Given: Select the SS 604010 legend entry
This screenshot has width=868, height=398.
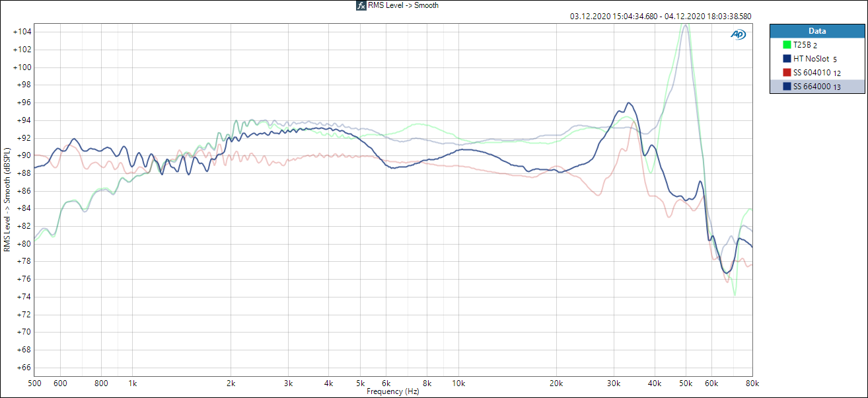Looking at the screenshot, I should (817, 73).
